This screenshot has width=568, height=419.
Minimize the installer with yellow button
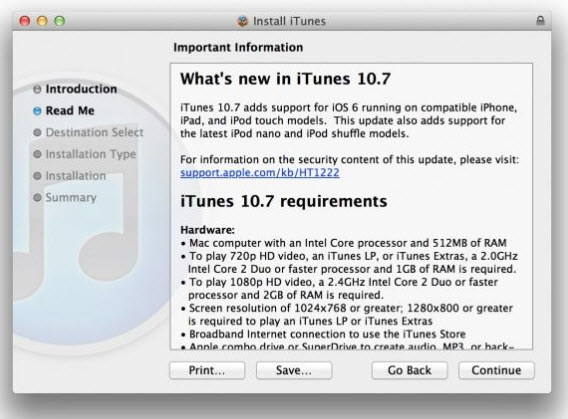click(x=42, y=21)
